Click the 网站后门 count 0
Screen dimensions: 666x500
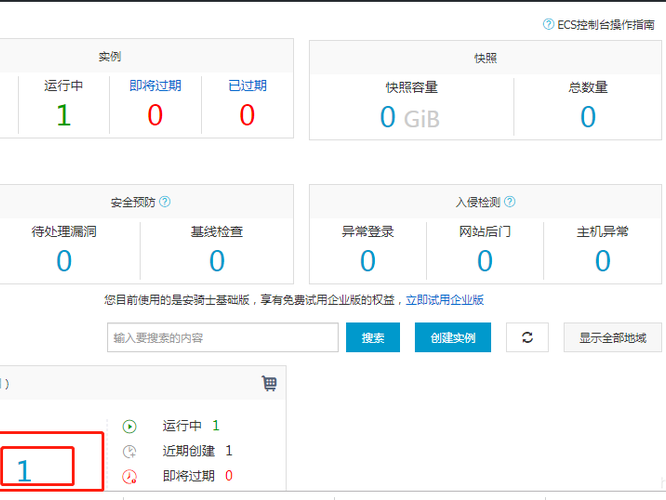pyautogui.click(x=485, y=261)
